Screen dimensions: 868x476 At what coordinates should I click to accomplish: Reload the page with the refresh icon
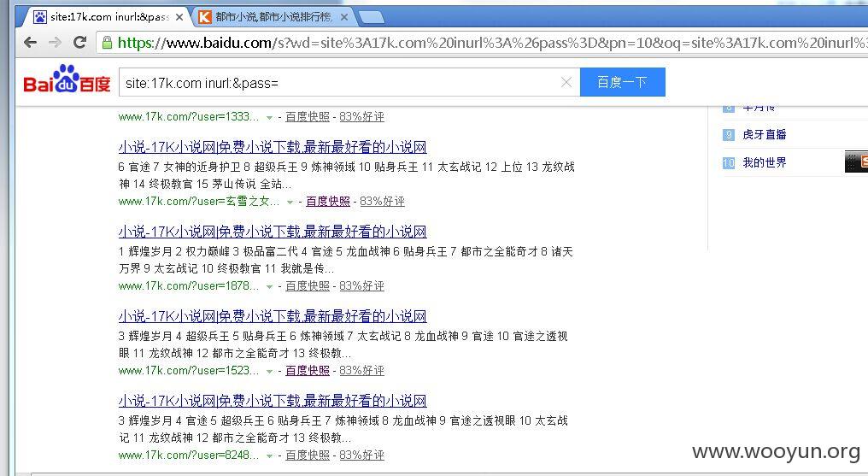[80, 42]
